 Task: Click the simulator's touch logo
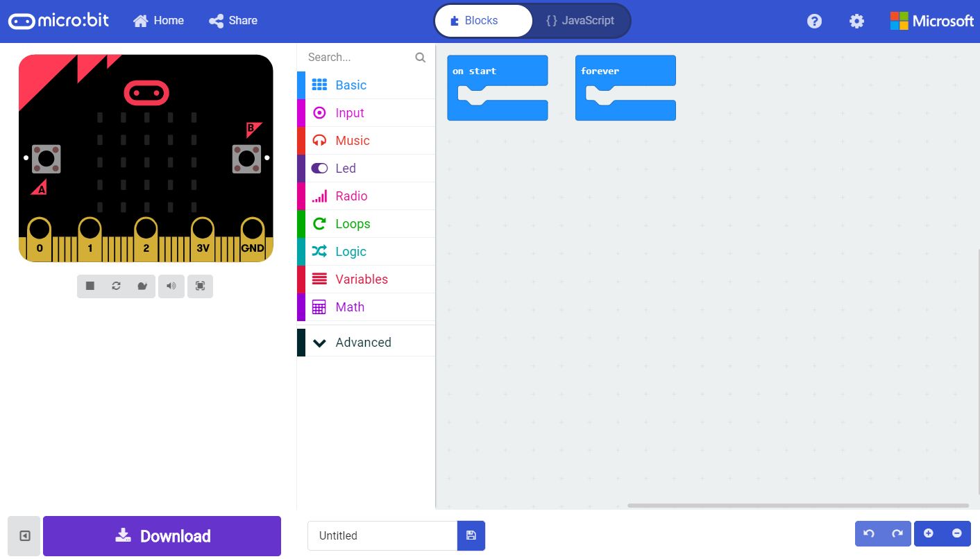click(x=146, y=92)
